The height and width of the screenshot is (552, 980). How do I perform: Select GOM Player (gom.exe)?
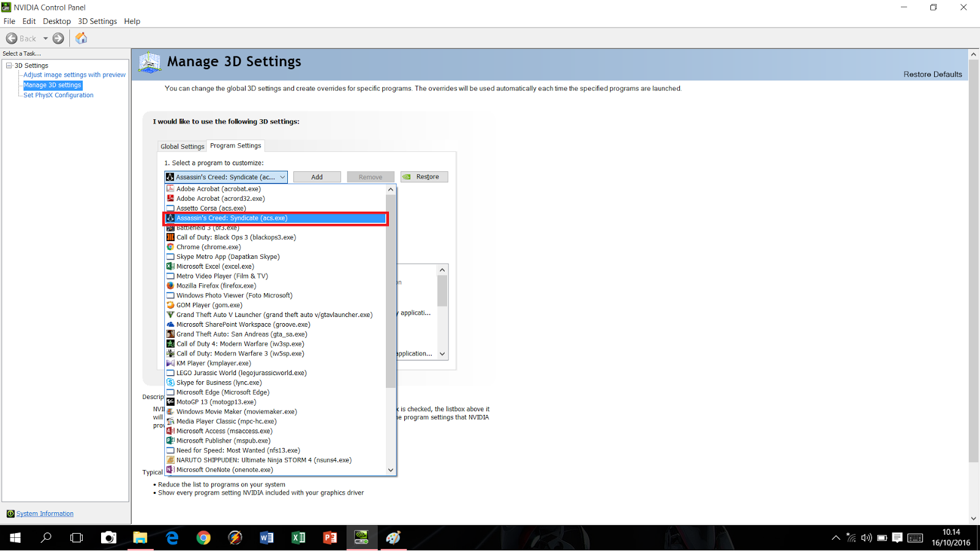point(276,305)
